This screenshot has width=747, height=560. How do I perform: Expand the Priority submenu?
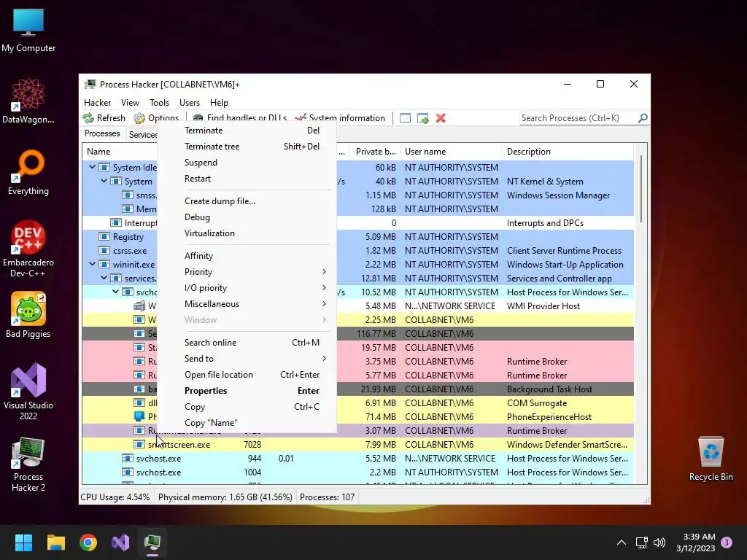247,272
